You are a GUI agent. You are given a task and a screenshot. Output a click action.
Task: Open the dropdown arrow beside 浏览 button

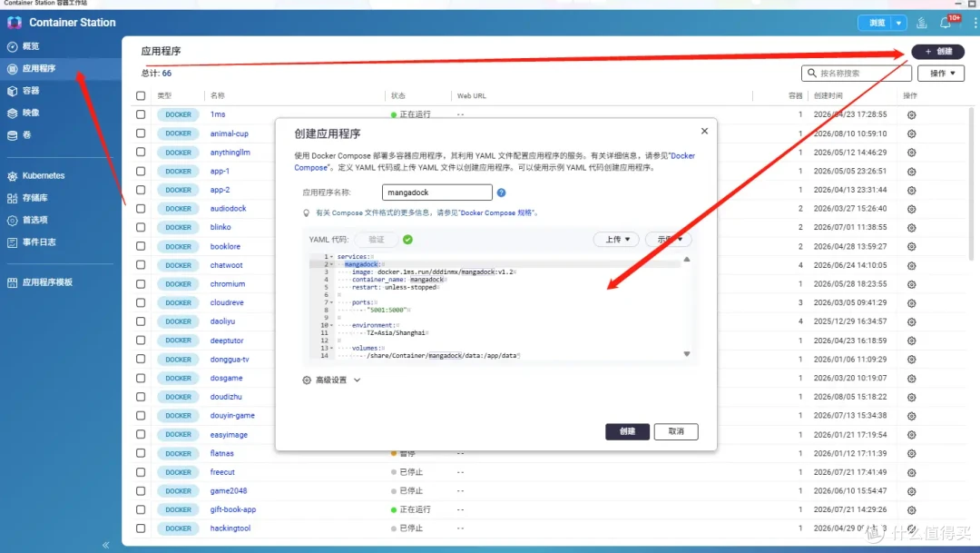(x=898, y=23)
